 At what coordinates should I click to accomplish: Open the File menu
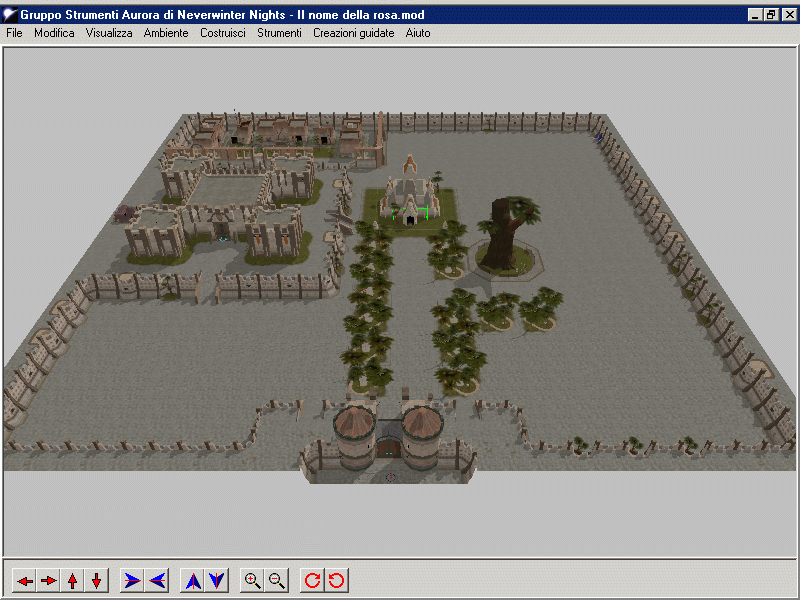[14, 33]
